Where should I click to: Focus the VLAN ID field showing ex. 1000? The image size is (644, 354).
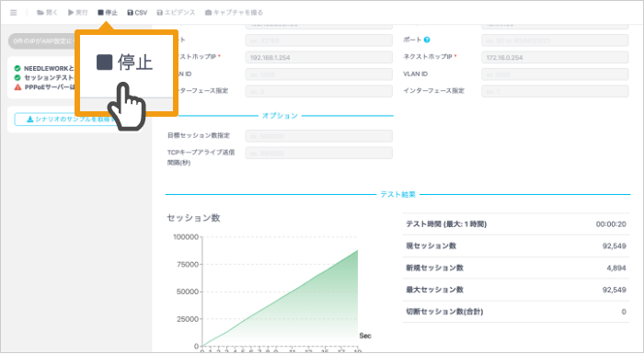pyautogui.click(x=318, y=74)
